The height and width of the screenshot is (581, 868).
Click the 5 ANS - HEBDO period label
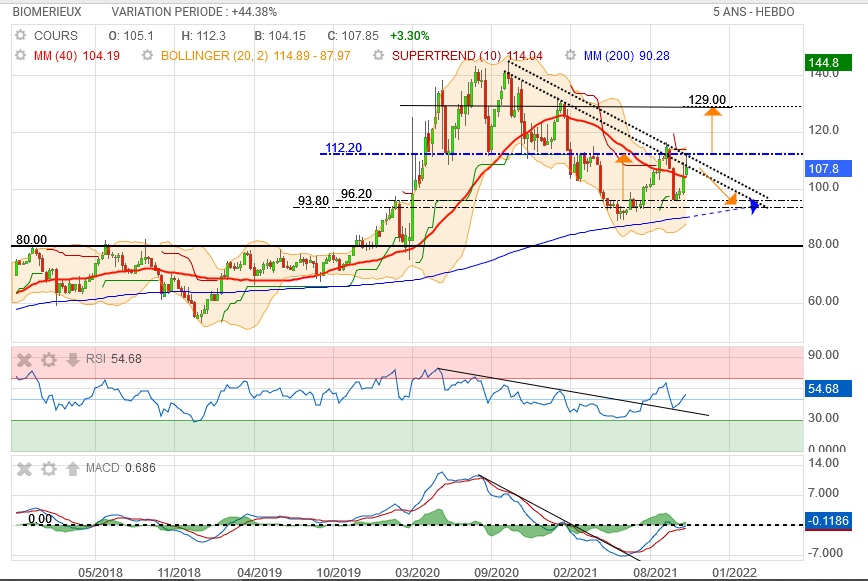753,12
